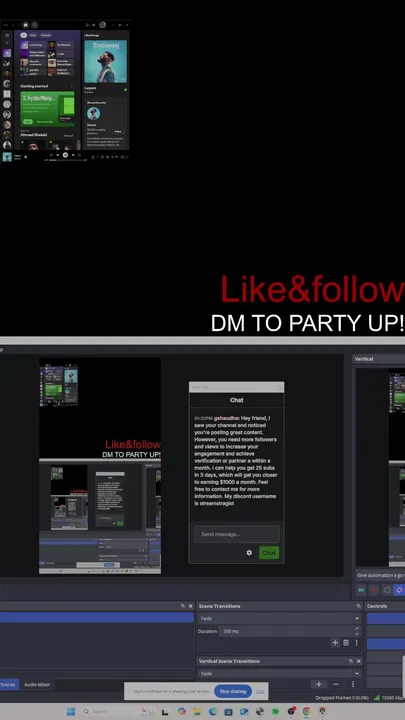Open Scene Transitions three-dot options menu
405x720 pixels.
[x=356, y=643]
